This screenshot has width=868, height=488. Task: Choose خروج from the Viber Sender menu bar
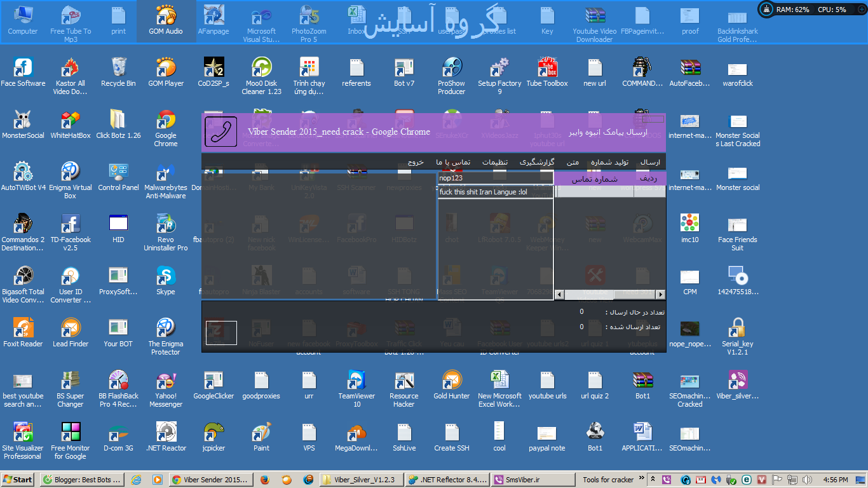[x=416, y=162]
